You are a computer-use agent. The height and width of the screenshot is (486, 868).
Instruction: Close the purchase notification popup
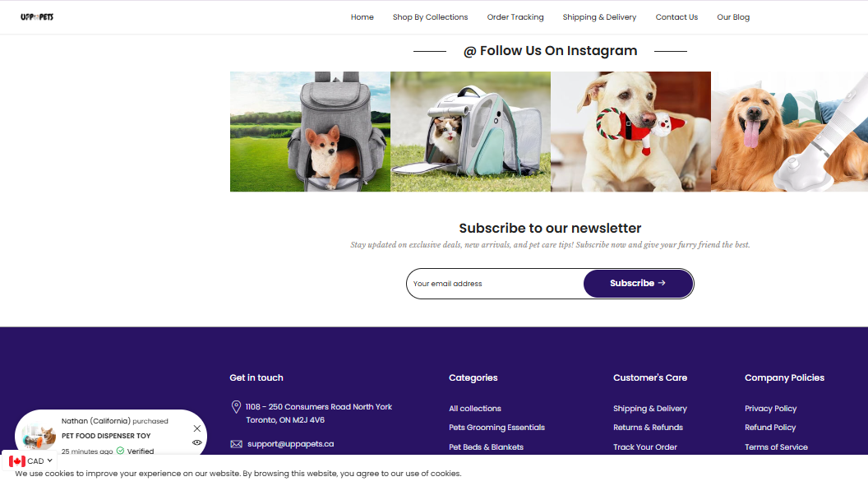[x=197, y=428]
